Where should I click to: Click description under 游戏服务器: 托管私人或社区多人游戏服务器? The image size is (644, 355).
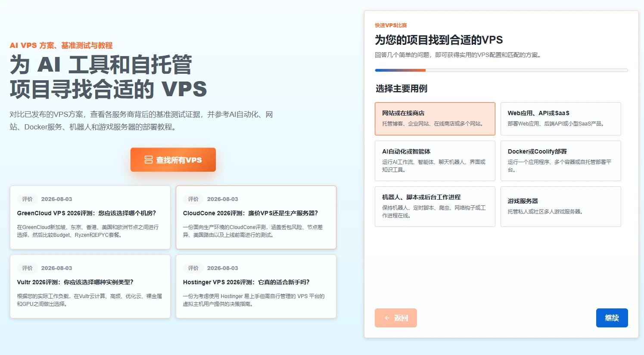click(x=545, y=211)
